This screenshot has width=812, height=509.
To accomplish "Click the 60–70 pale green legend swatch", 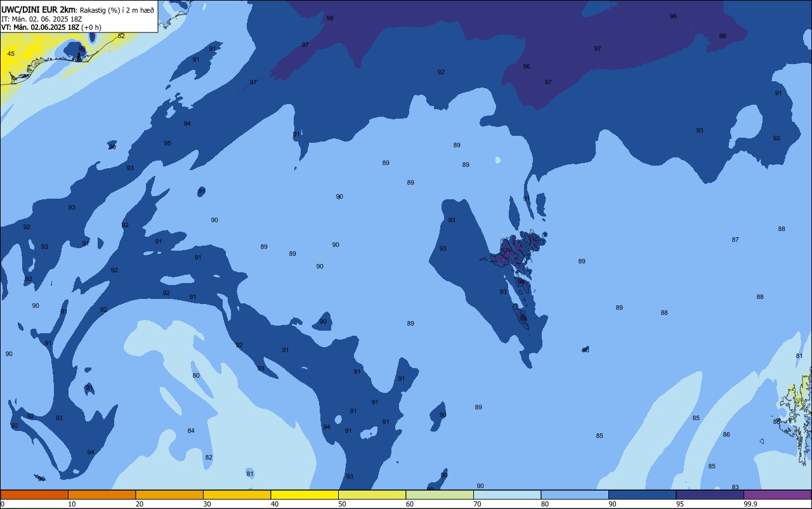I will [440, 494].
